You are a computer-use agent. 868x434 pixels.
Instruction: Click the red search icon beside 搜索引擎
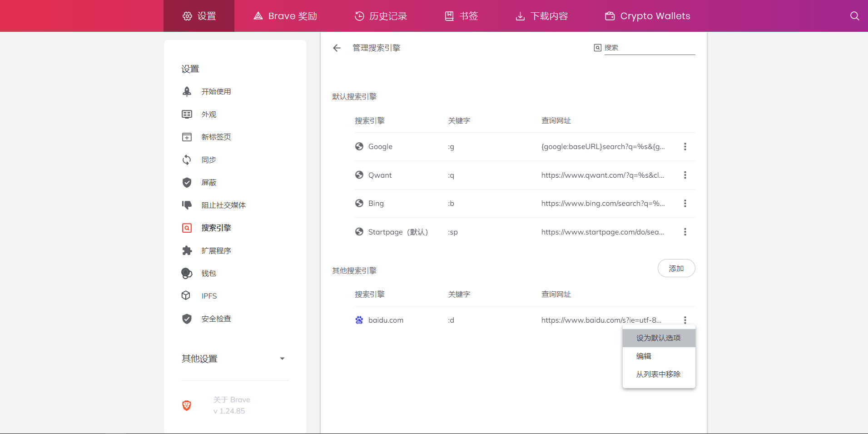tap(187, 228)
